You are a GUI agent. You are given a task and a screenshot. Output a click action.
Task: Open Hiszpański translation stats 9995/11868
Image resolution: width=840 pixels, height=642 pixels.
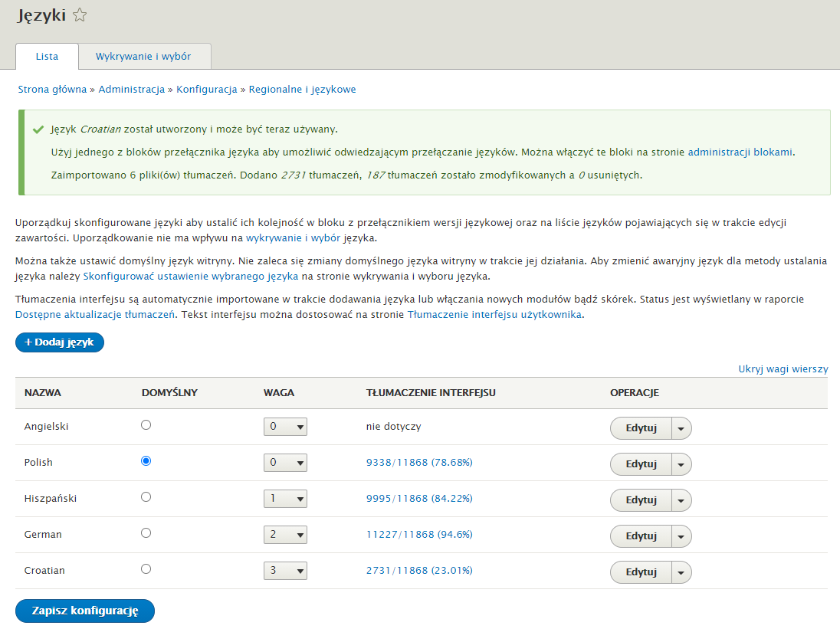pos(419,498)
